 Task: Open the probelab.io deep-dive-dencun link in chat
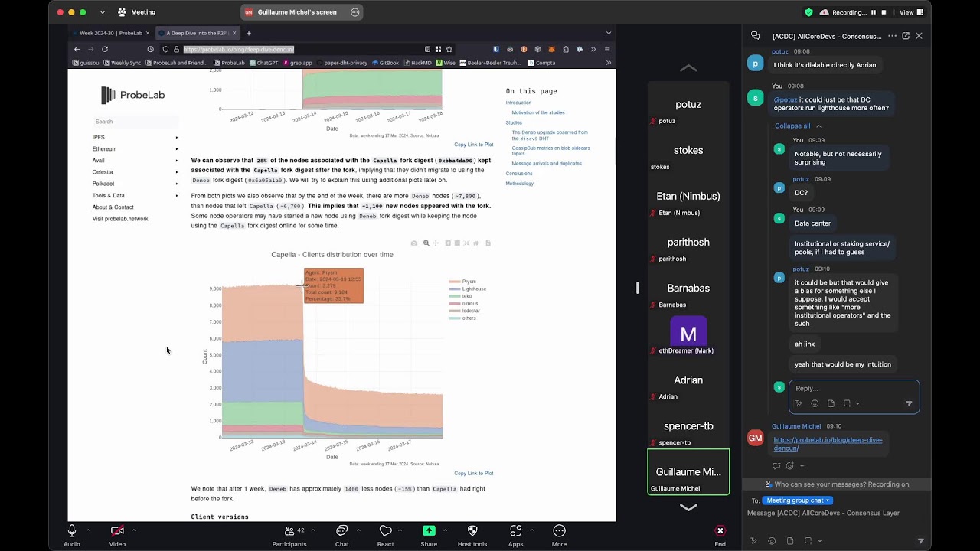click(828, 444)
